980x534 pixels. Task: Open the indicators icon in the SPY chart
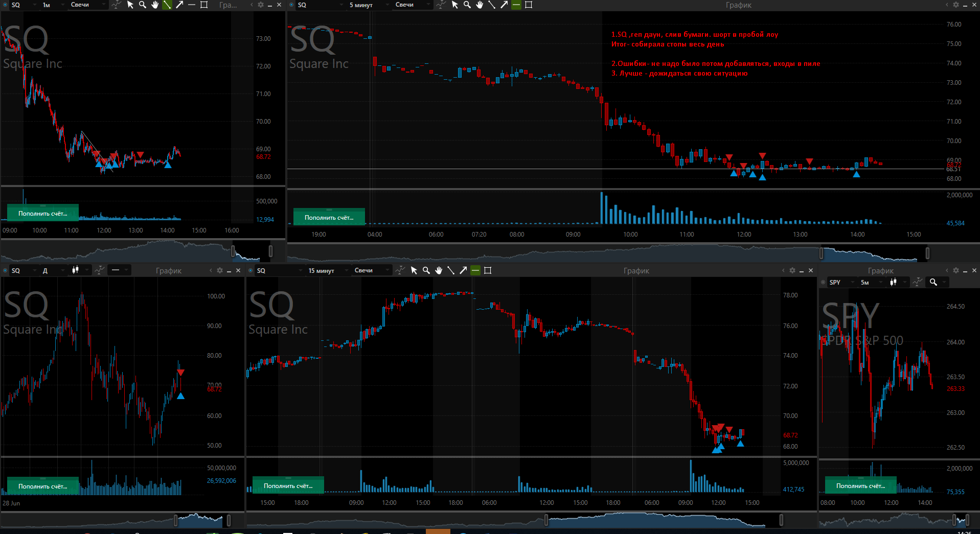tap(918, 282)
